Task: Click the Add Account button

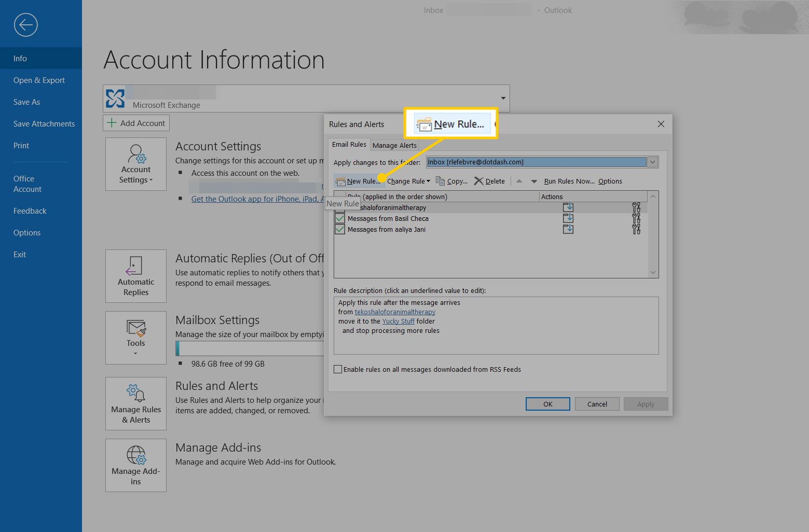Action: click(136, 123)
